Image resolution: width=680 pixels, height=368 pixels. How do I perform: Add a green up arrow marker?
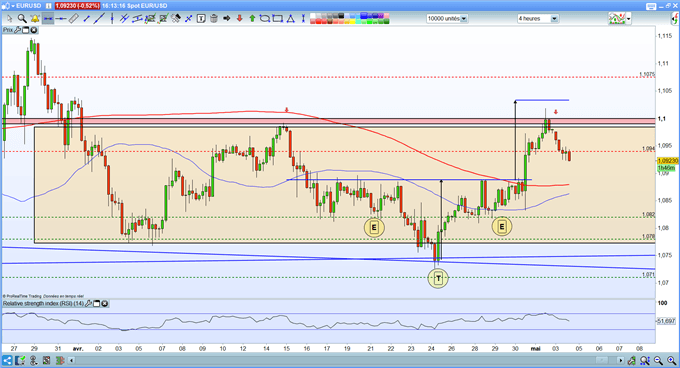pos(252,19)
